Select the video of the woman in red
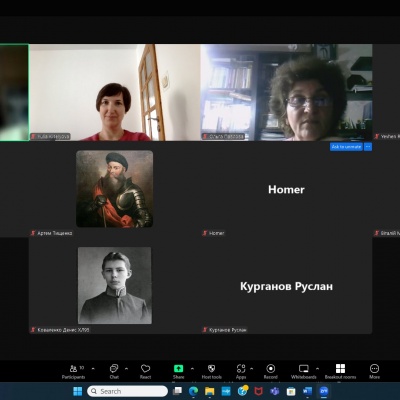400x400 pixels. click(114, 92)
